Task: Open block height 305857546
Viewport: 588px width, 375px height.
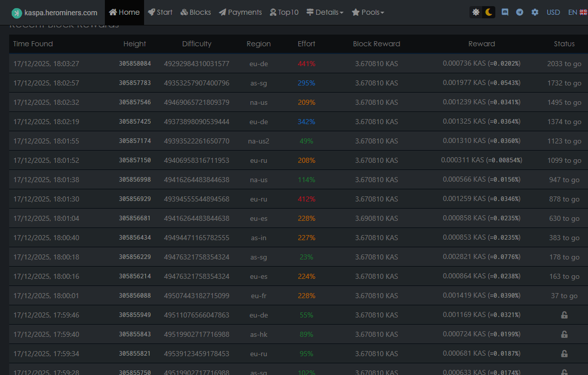Action: tap(134, 102)
